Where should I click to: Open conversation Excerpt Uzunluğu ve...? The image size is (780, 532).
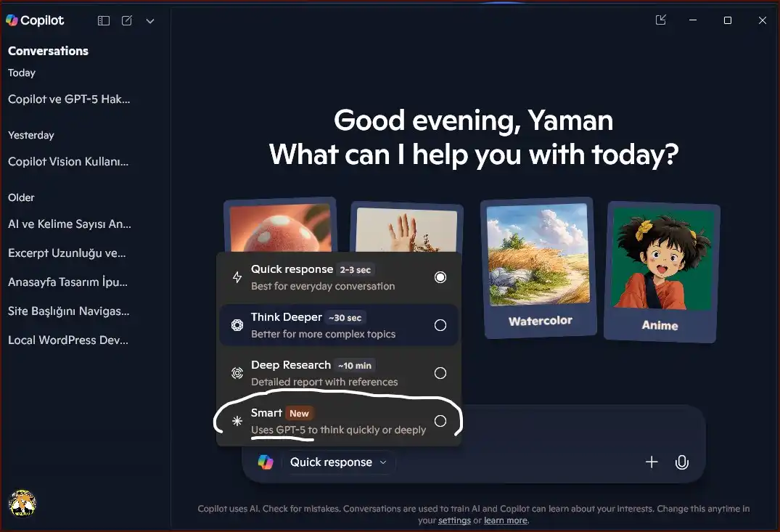[x=67, y=253]
